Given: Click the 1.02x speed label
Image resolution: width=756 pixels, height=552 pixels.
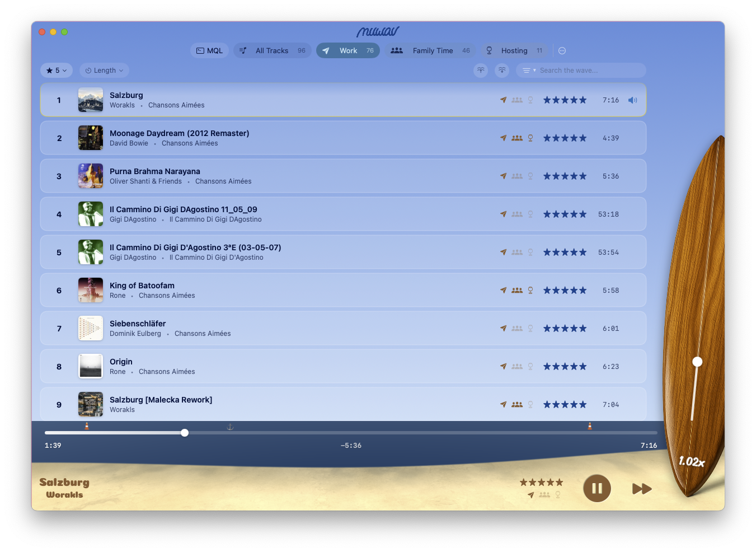Looking at the screenshot, I should coord(692,462).
